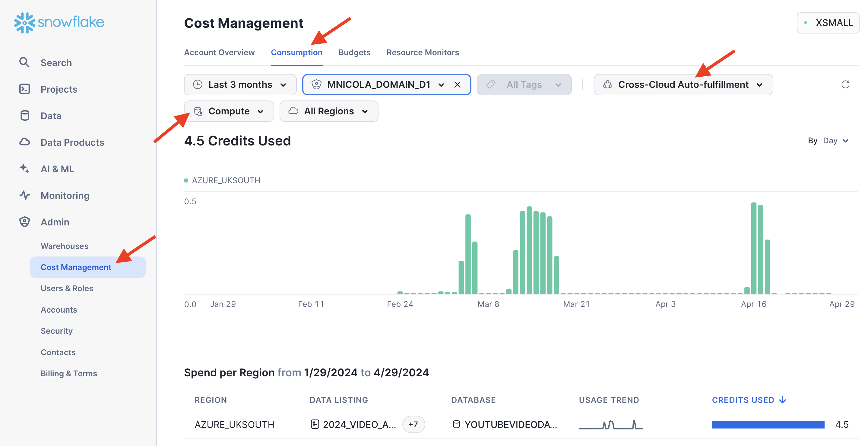
Task: Click the Data database icon in sidebar
Action: pyautogui.click(x=24, y=116)
